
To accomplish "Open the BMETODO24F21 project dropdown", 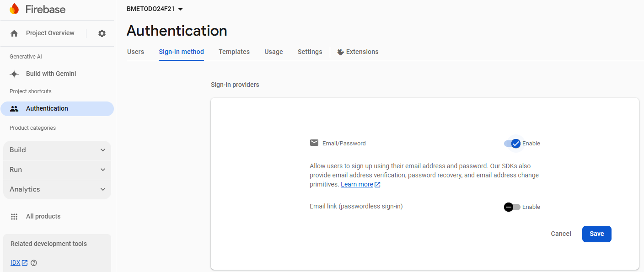I will (155, 9).
